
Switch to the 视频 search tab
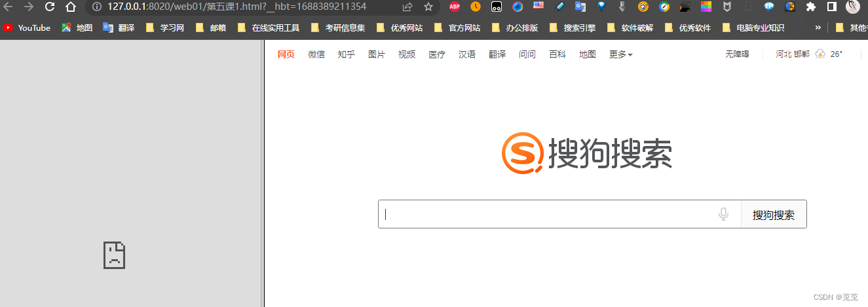(407, 54)
